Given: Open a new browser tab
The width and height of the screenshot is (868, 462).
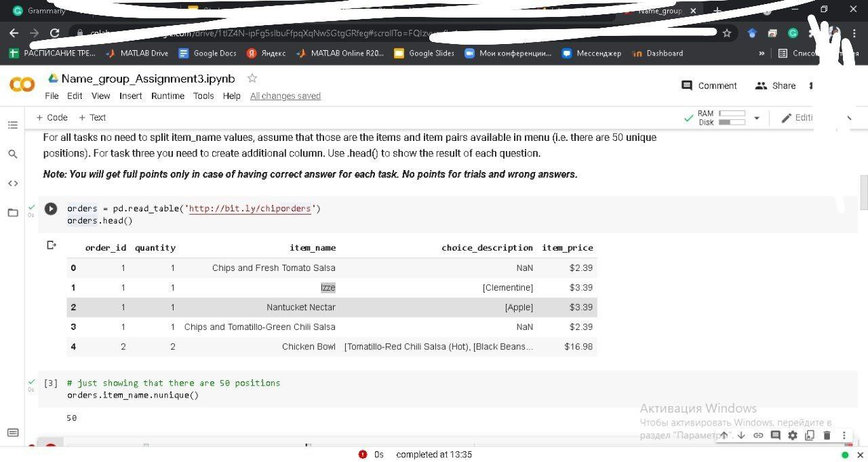Looking at the screenshot, I should (x=717, y=11).
